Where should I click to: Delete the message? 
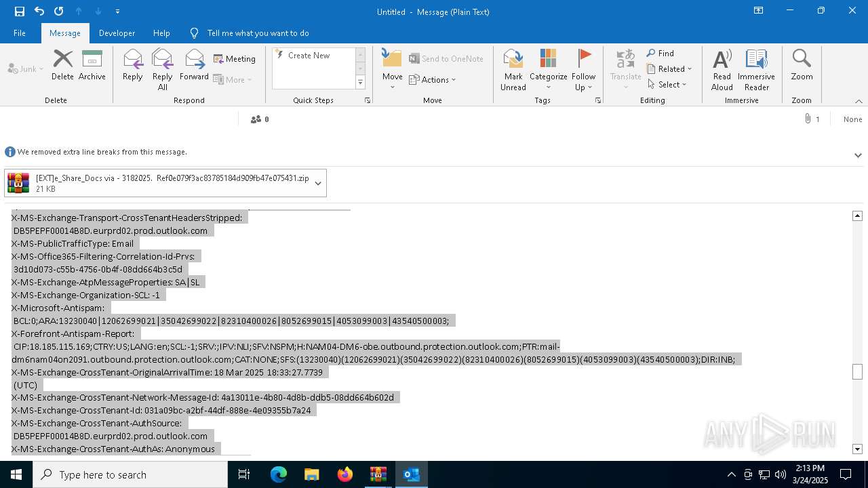(62, 65)
